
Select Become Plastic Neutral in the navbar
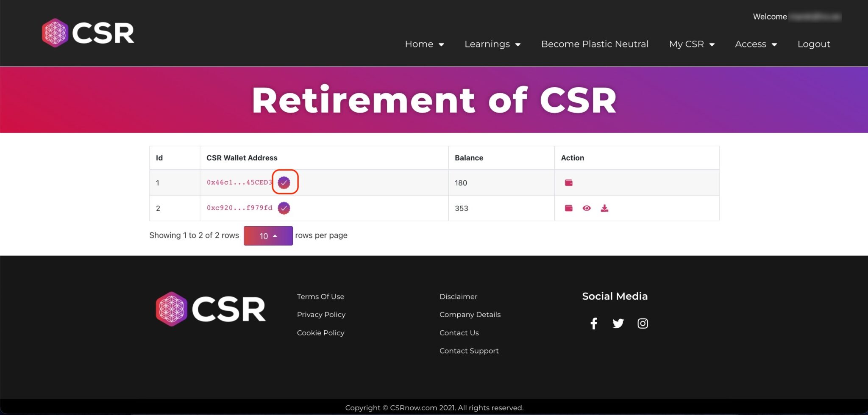[x=595, y=44]
